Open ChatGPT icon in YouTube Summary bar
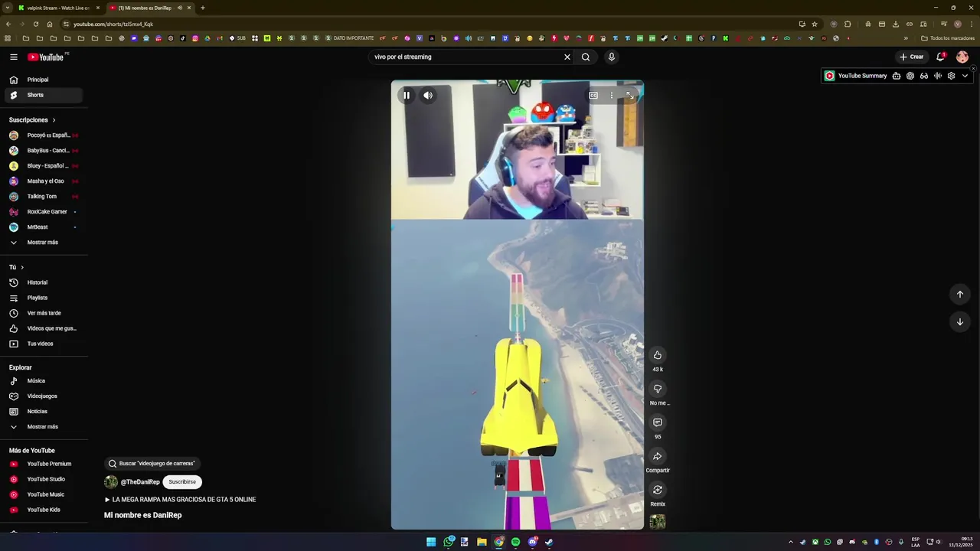The width and height of the screenshot is (980, 551). pos(910,76)
